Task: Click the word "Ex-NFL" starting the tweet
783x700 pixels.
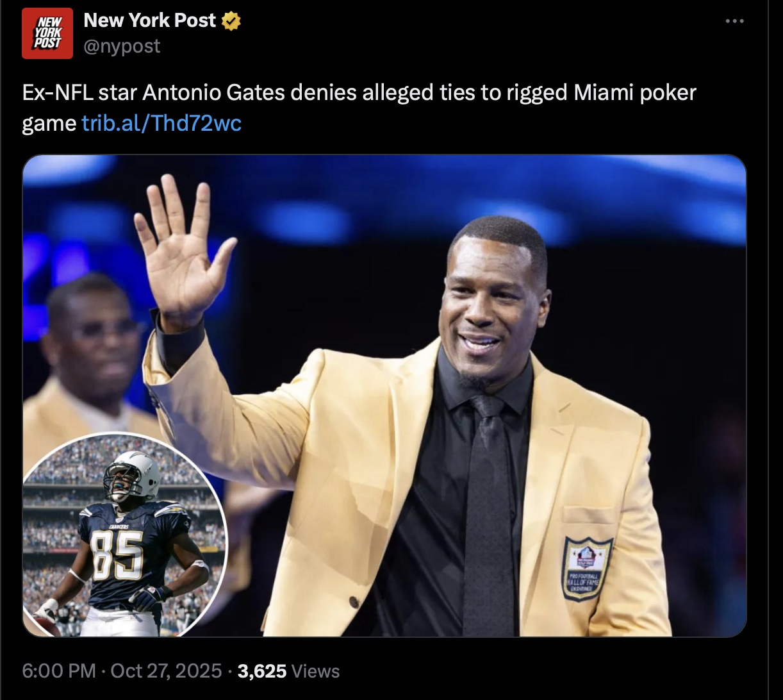Action: pos(57,94)
